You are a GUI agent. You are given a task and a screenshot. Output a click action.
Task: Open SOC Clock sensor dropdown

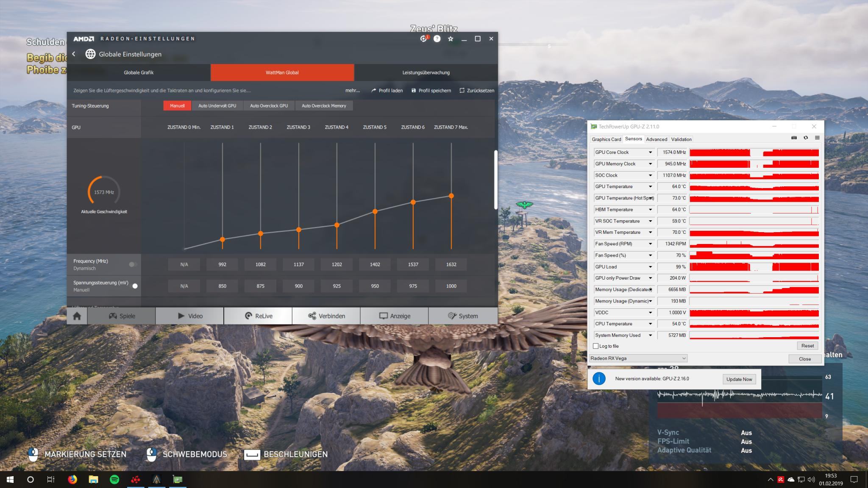click(650, 175)
